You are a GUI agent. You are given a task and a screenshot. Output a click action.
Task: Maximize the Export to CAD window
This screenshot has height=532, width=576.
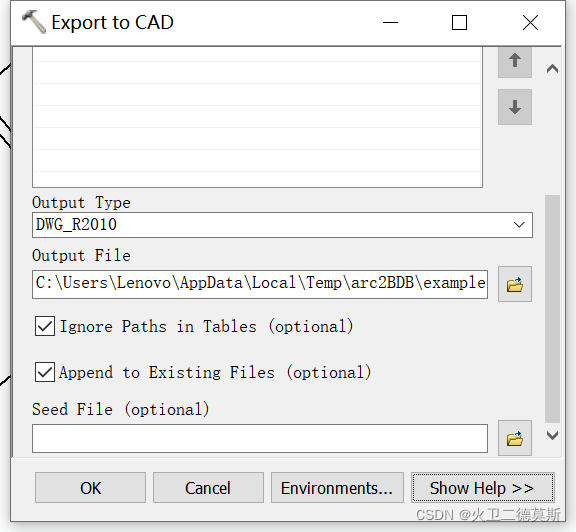[459, 23]
